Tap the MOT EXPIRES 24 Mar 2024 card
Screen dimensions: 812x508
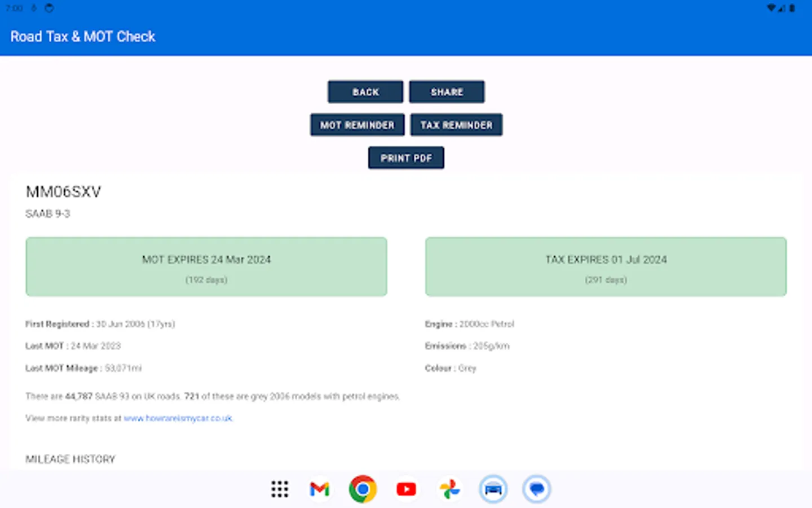tap(206, 266)
